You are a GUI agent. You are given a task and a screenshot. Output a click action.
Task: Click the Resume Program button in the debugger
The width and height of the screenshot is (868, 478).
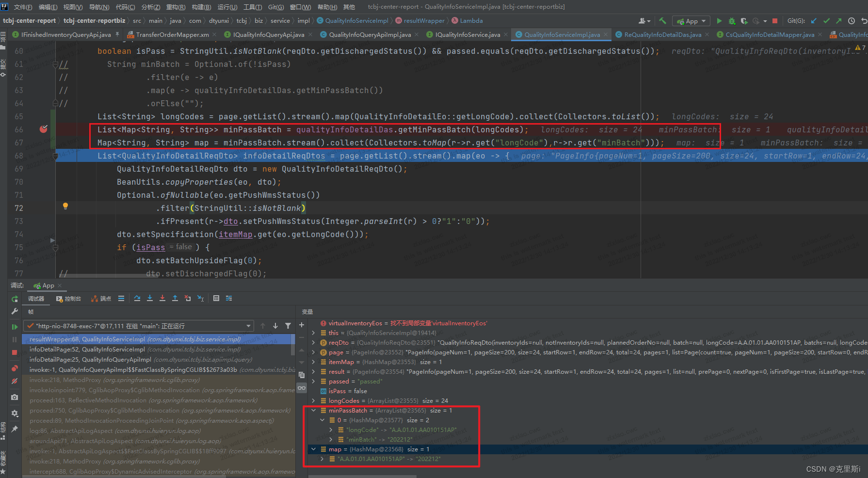tap(15, 326)
